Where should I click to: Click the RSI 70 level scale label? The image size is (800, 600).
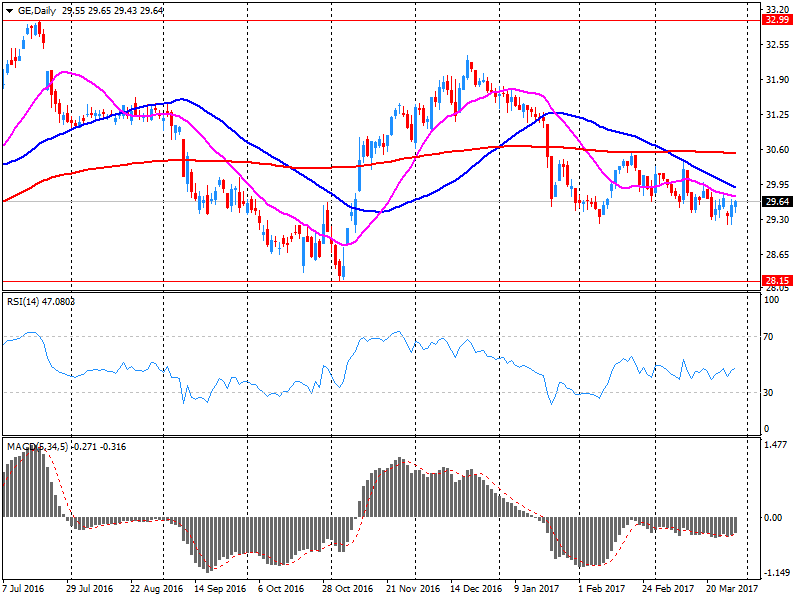(x=770, y=337)
